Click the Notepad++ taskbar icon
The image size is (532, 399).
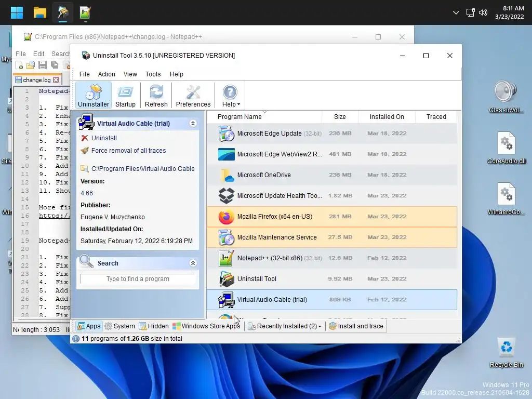[x=85, y=12]
